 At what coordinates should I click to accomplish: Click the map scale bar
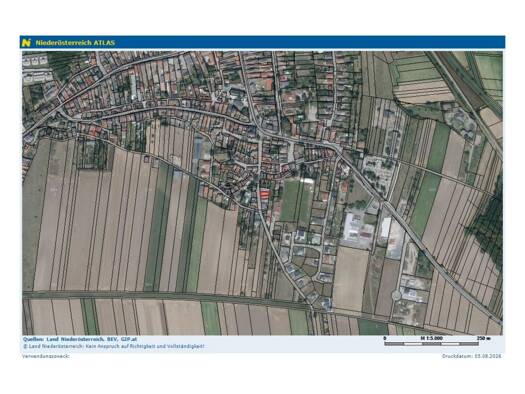point(431,344)
